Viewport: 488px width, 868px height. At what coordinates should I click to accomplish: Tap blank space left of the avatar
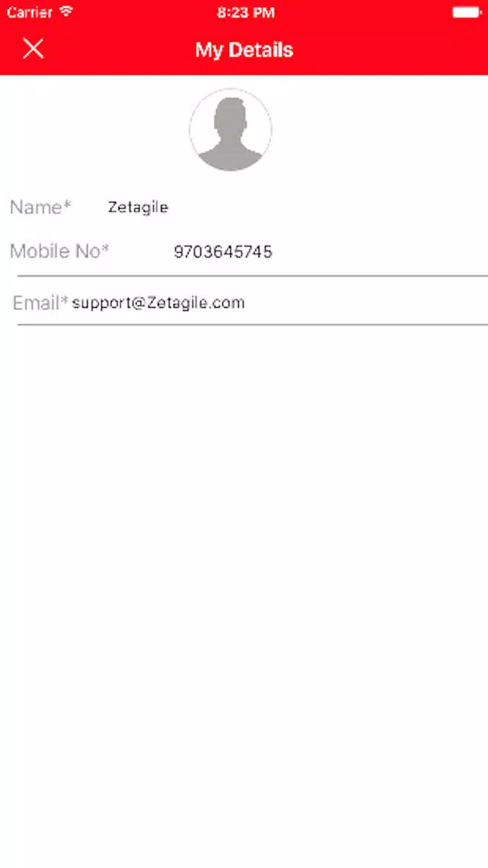[x=94, y=130]
